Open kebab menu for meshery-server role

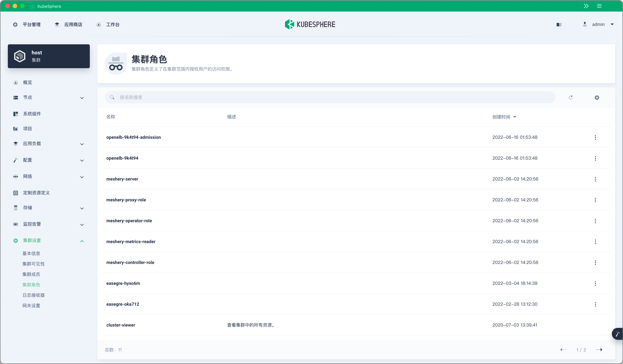tap(596, 179)
